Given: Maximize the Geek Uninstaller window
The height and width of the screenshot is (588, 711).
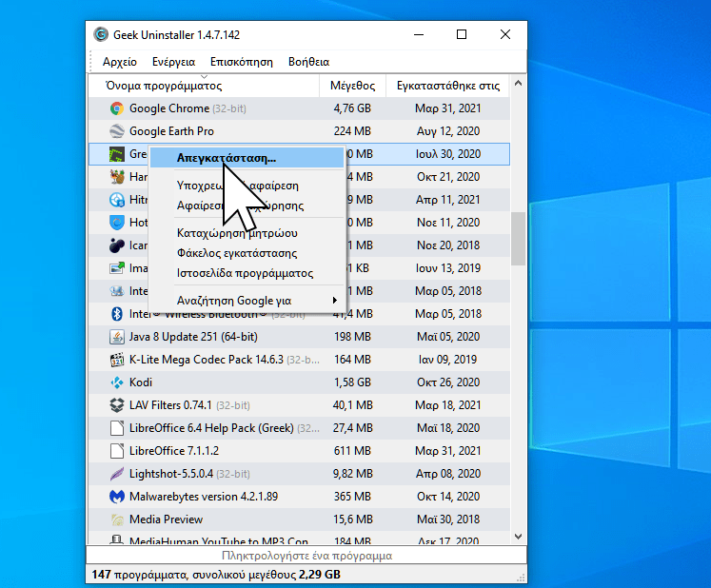Looking at the screenshot, I should tap(462, 34).
